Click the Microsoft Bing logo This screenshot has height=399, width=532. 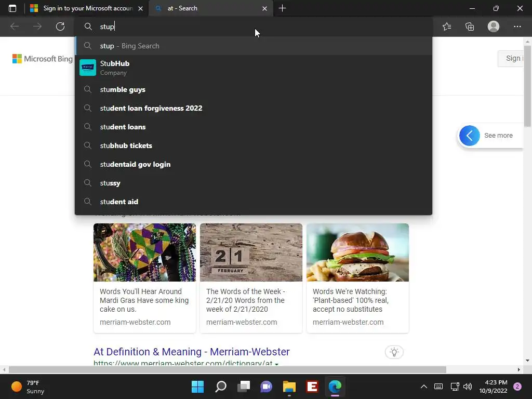point(43,59)
